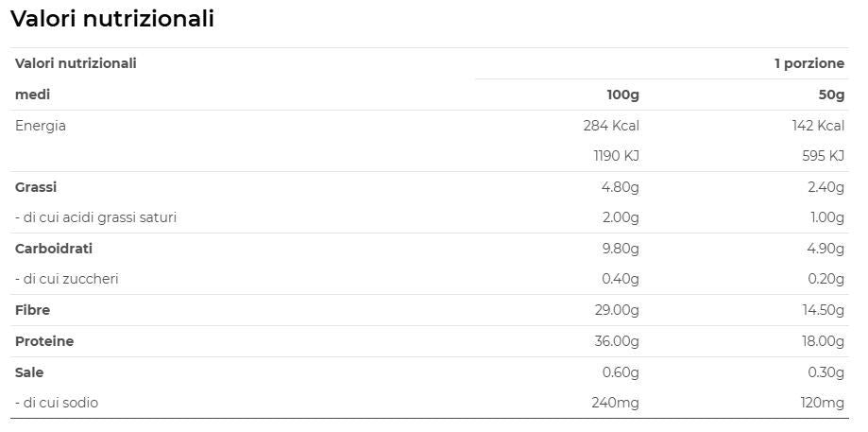Select the 'Proteine' row label
This screenshot has width=868, height=432.
(44, 341)
